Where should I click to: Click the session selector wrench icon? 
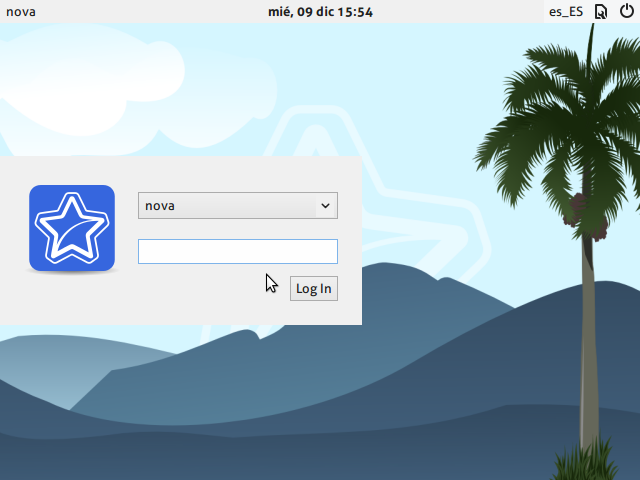click(x=601, y=12)
